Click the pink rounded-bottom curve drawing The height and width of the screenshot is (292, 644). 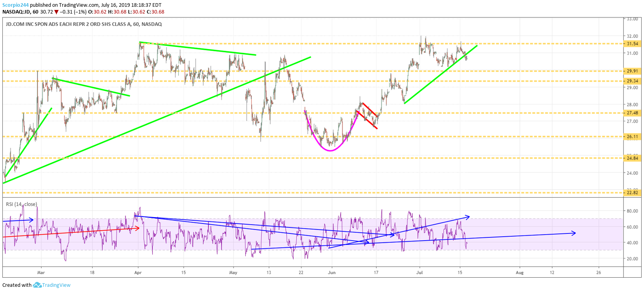(330, 150)
